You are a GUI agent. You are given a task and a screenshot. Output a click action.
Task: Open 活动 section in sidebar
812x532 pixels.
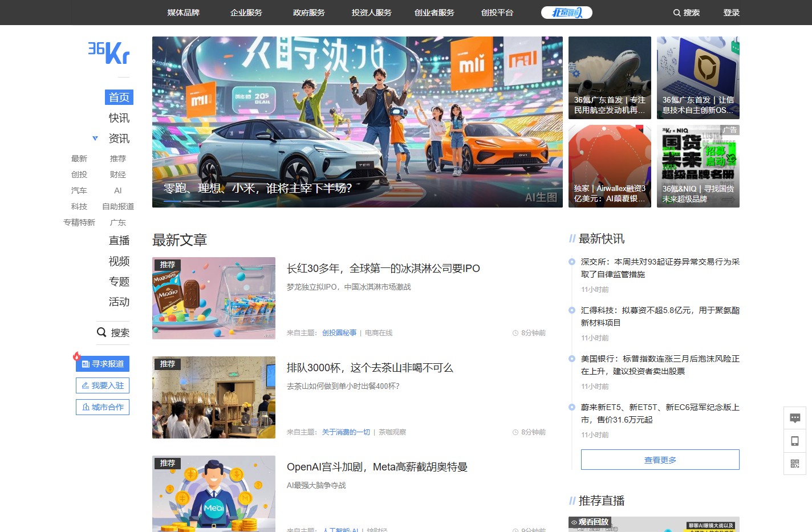(x=119, y=302)
